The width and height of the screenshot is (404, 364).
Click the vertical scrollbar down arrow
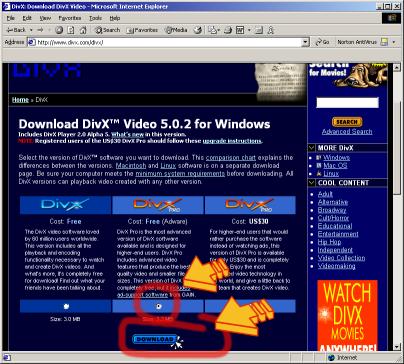point(397,347)
